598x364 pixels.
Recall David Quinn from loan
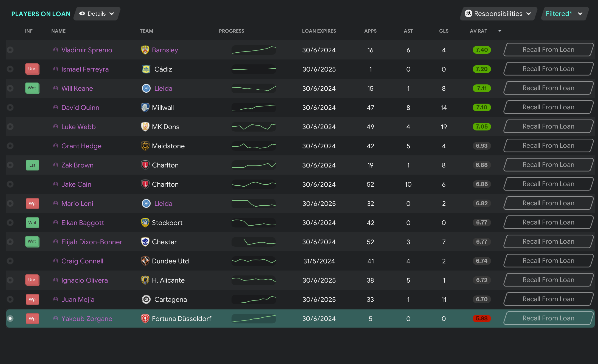coord(548,107)
